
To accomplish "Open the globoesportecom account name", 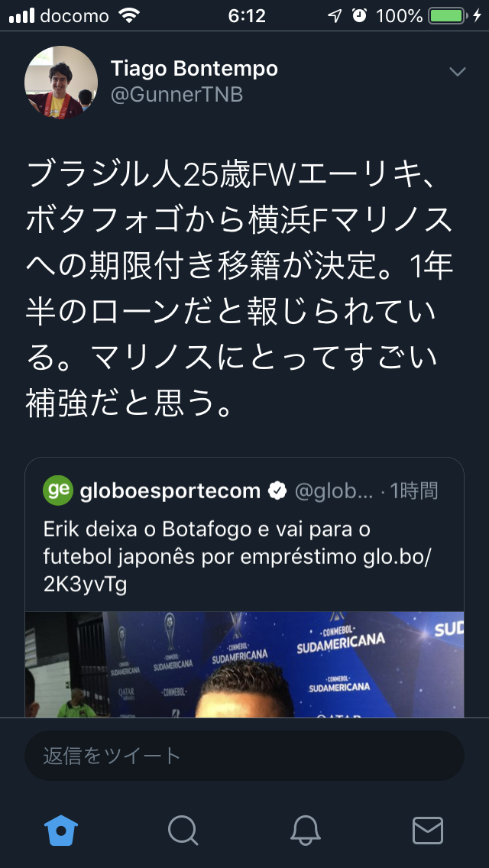I will point(170,491).
